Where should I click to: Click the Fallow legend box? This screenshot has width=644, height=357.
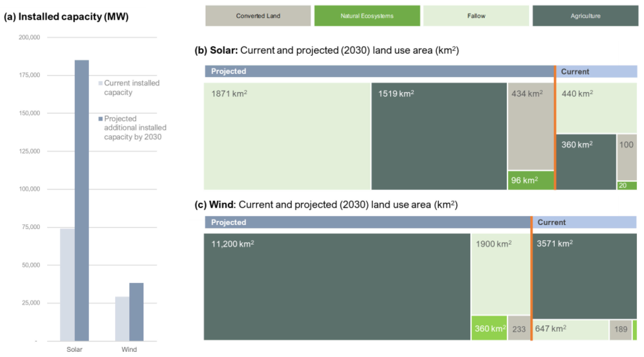[x=476, y=16]
